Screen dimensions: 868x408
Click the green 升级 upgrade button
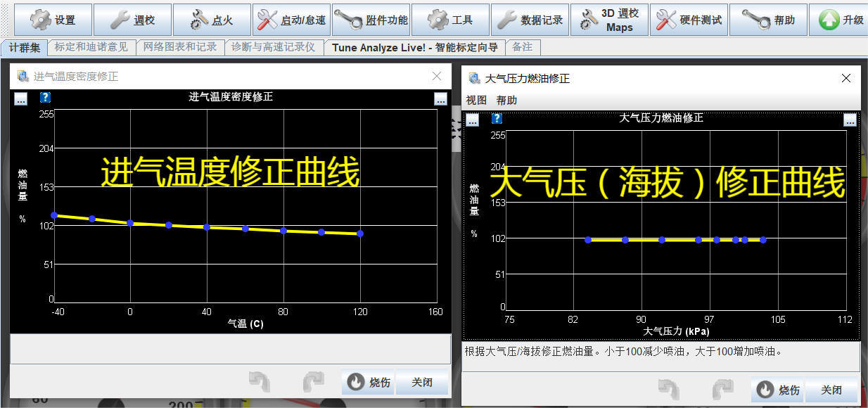pos(838,20)
